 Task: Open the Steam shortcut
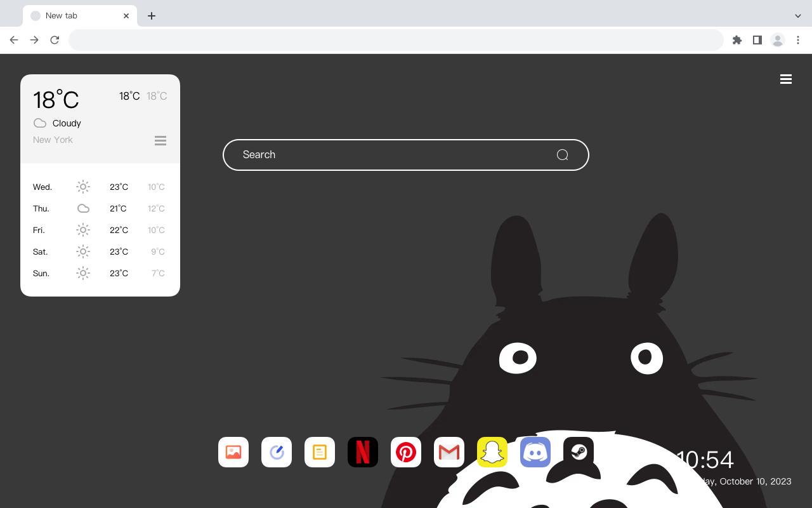(579, 452)
